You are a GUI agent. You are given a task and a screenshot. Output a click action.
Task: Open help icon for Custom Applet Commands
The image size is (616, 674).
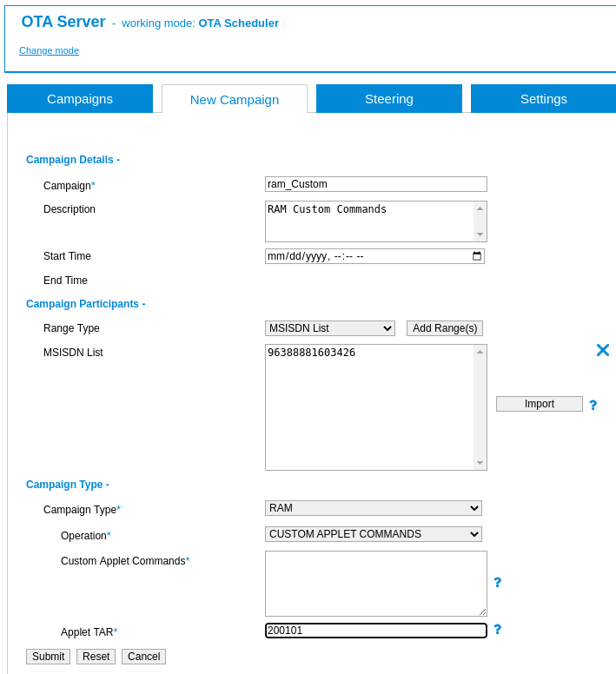coord(497,583)
